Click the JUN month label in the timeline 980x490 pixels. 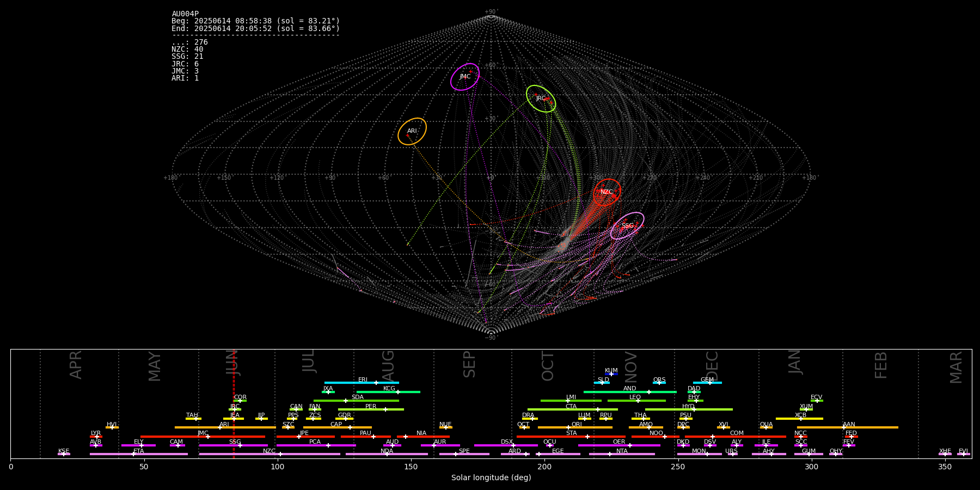232,363
